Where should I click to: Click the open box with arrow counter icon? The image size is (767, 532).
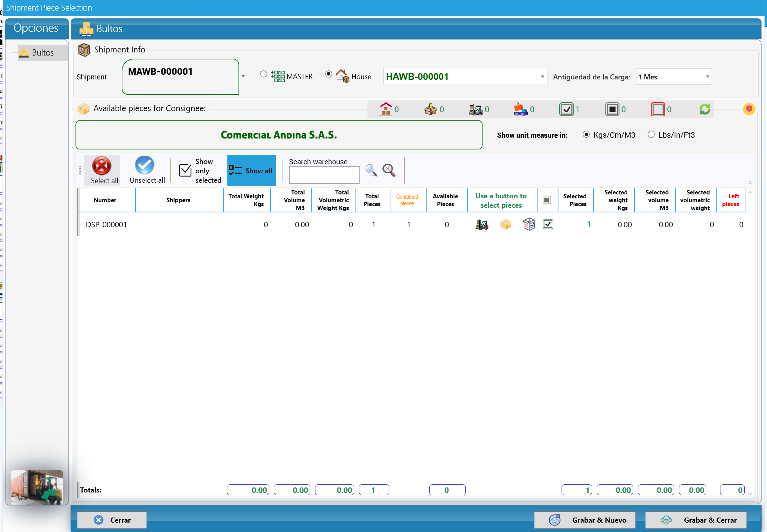430,109
